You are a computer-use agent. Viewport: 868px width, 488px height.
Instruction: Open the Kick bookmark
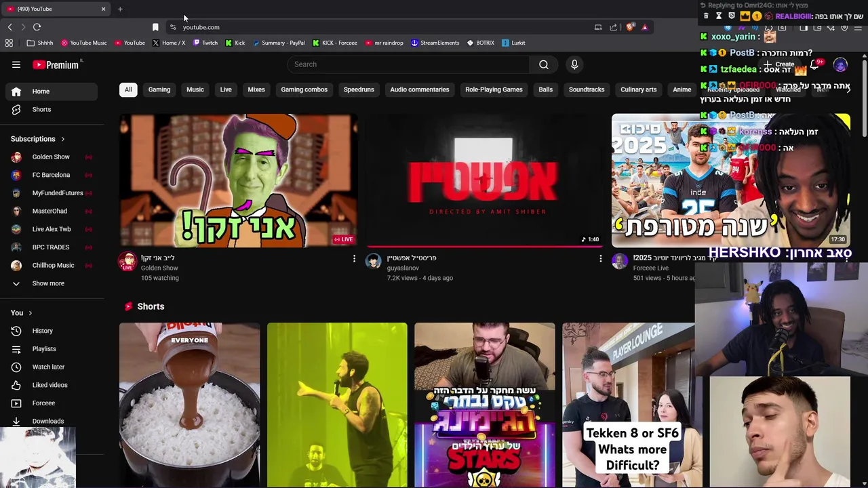pos(235,43)
